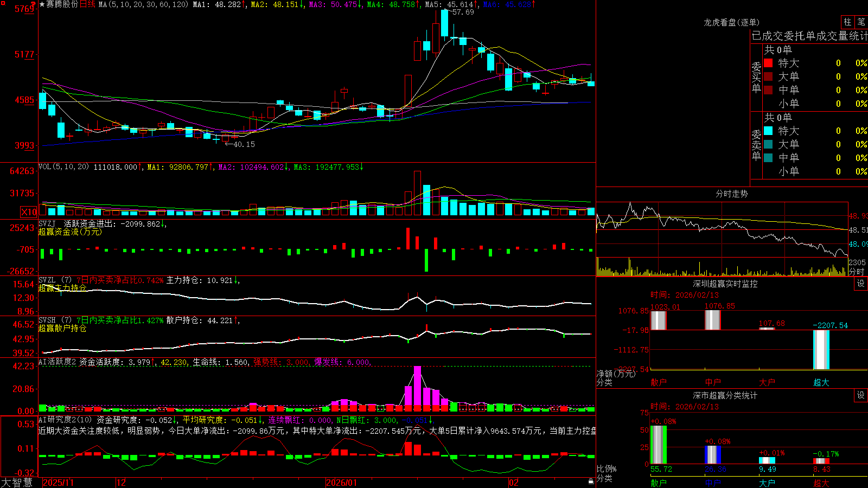
Task: Click the 2026/01 date marker on timeline
Action: (x=342, y=483)
